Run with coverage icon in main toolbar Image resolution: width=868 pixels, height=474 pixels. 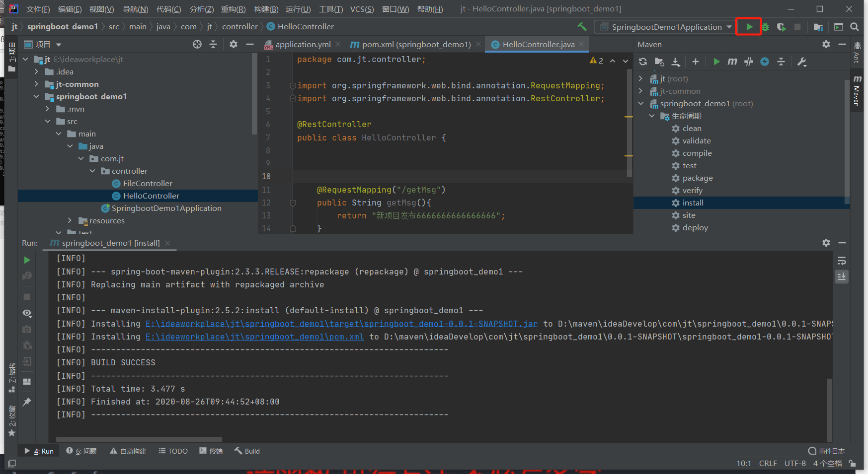[781, 27]
